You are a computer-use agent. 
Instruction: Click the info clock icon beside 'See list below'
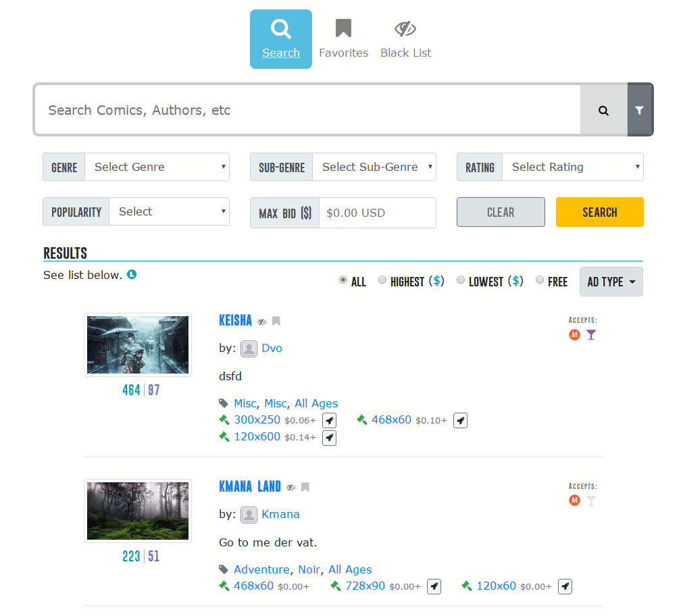point(132,274)
